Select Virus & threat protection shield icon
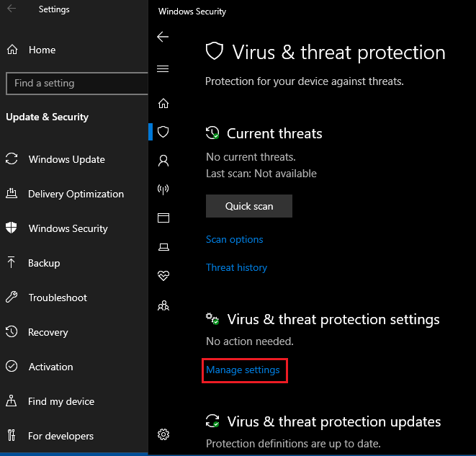Image resolution: width=476 pixels, height=456 pixels. tap(163, 132)
